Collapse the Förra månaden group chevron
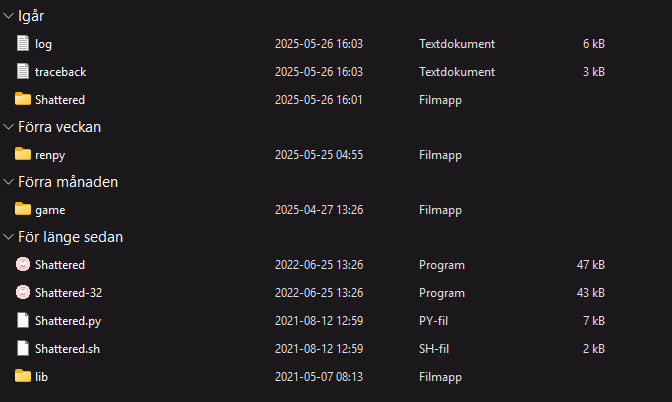Screen dimensions: 672x402 coord(8,182)
